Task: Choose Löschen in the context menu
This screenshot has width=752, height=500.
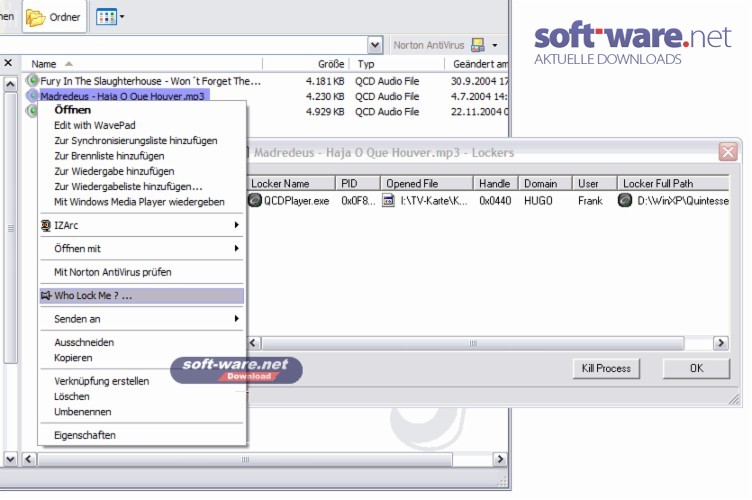Action: 142,396
